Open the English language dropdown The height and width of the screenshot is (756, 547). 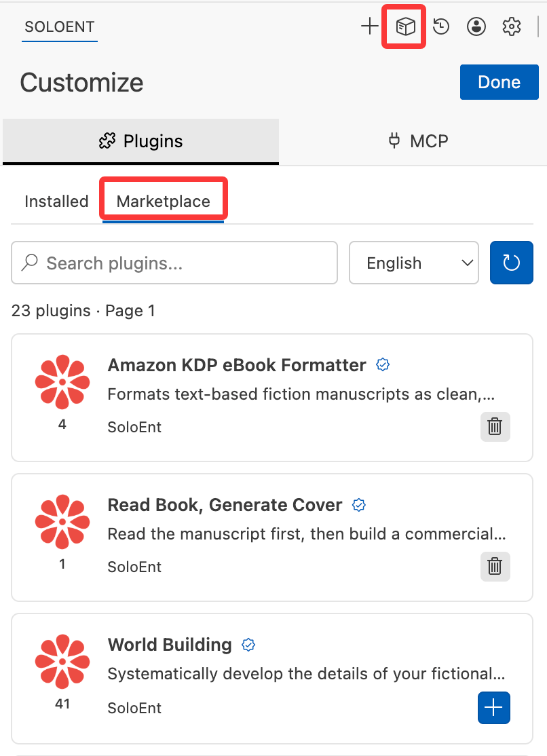point(414,263)
